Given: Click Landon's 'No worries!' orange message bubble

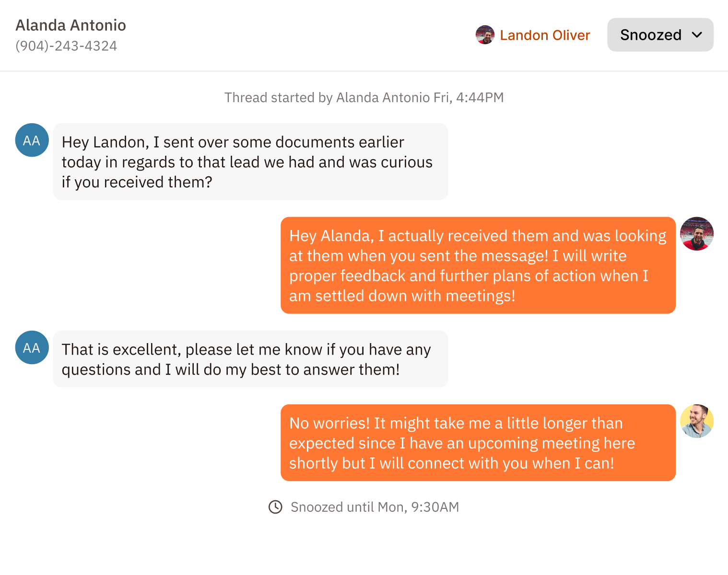Looking at the screenshot, I should (478, 443).
